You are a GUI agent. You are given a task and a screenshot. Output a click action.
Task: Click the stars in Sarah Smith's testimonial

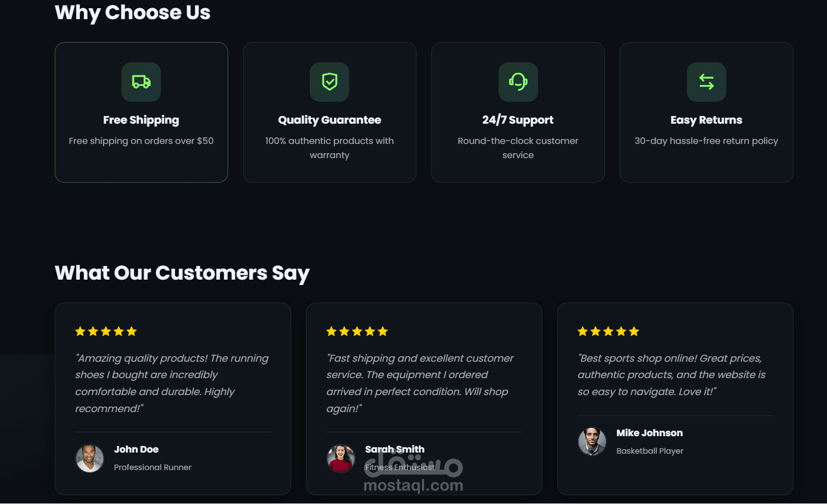[357, 331]
